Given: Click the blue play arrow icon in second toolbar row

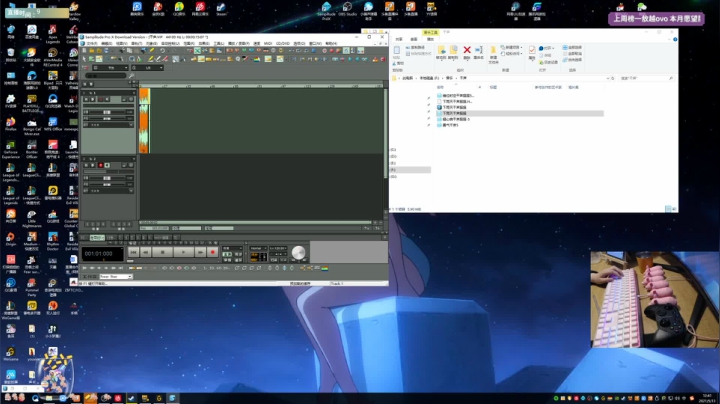Looking at the screenshot, I should point(350,59).
